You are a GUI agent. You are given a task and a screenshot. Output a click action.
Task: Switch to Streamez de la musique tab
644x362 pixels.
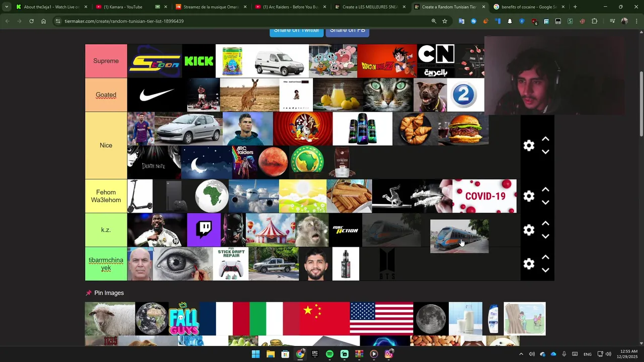(x=211, y=7)
